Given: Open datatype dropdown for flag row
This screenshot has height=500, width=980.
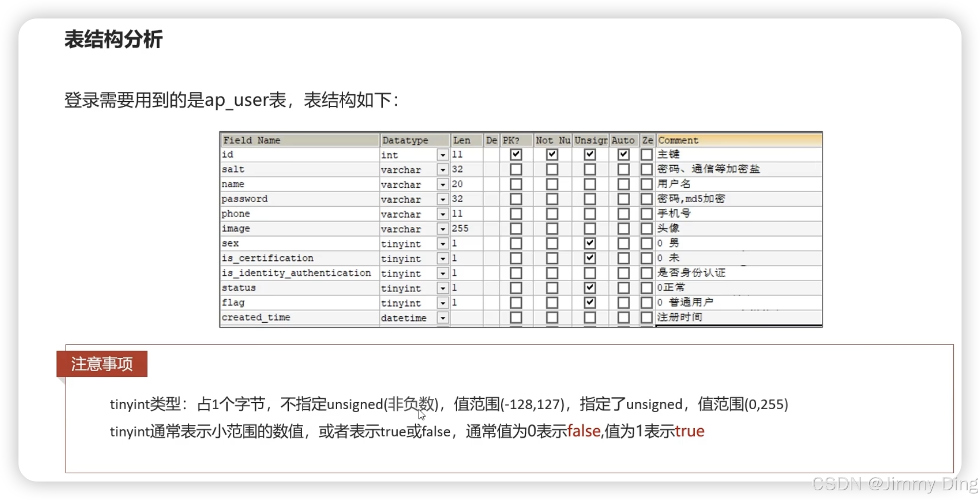Looking at the screenshot, I should click(442, 303).
